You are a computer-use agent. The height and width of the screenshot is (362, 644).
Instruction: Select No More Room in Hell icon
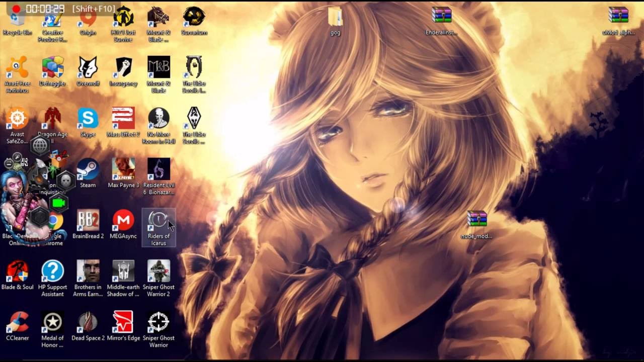point(158,126)
